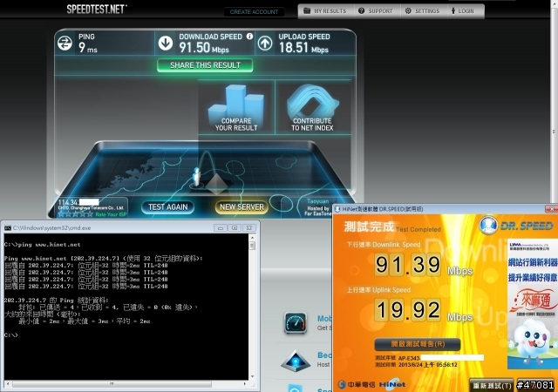Click the Settings gear icon
This screenshot has width=558, height=392.
pyautogui.click(x=408, y=11)
